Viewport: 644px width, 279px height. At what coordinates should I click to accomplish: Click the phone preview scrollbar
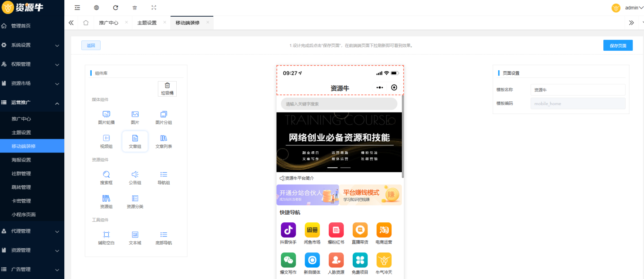(403, 137)
